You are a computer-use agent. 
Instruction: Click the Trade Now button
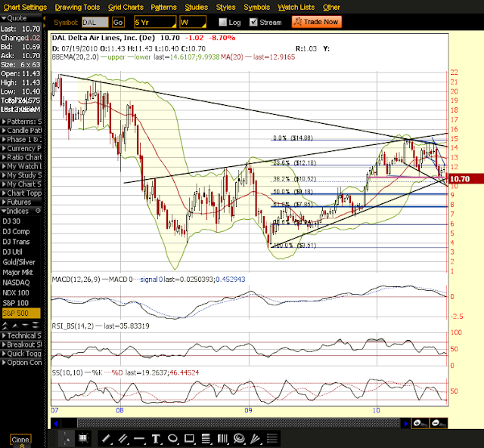pyautogui.click(x=317, y=22)
